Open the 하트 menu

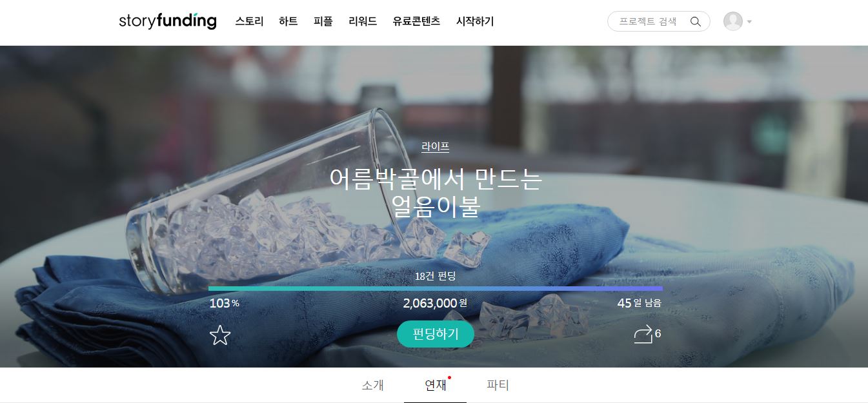pyautogui.click(x=288, y=21)
